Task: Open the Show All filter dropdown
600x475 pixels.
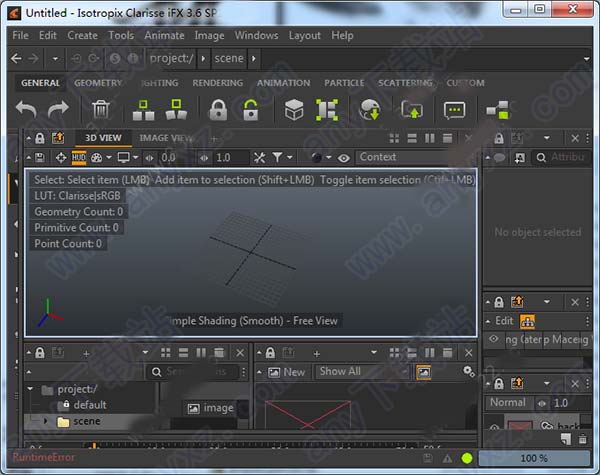Action: pos(362,372)
